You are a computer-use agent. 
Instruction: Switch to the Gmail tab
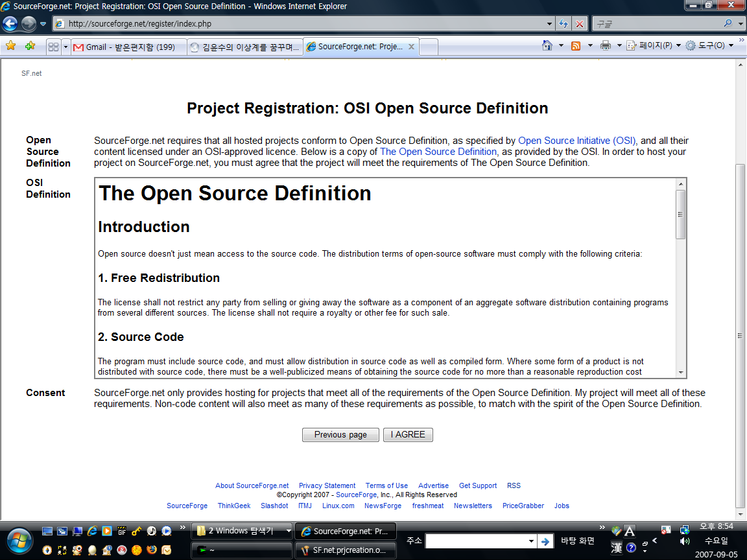[128, 47]
